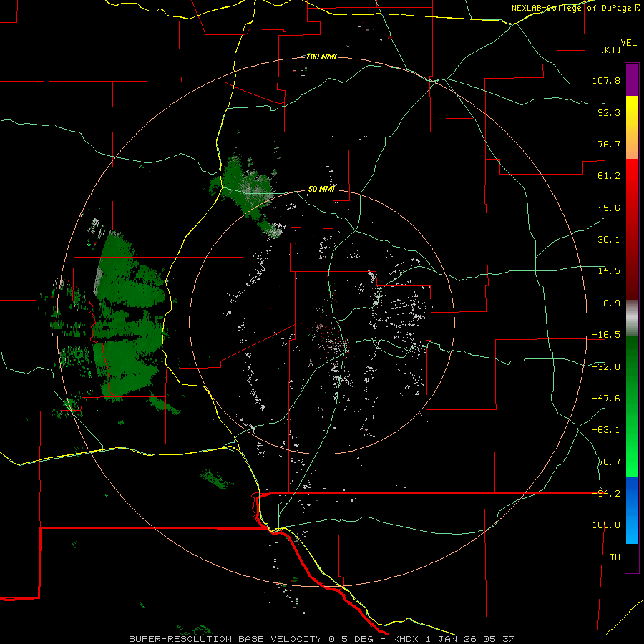Click the -32.0 velocity scale value

pos(606,367)
